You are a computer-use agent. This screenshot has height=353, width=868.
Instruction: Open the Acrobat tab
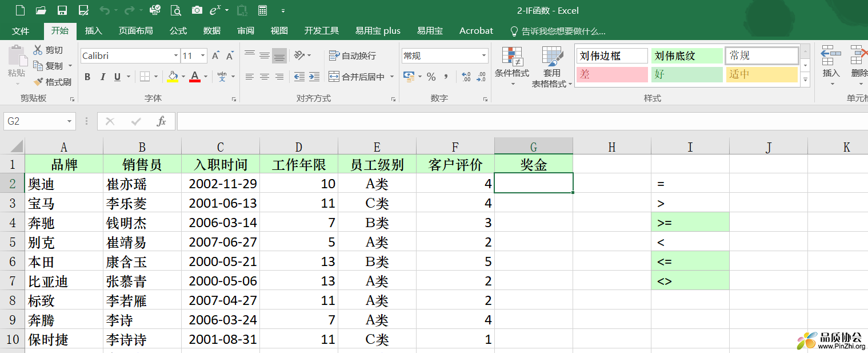coord(476,31)
